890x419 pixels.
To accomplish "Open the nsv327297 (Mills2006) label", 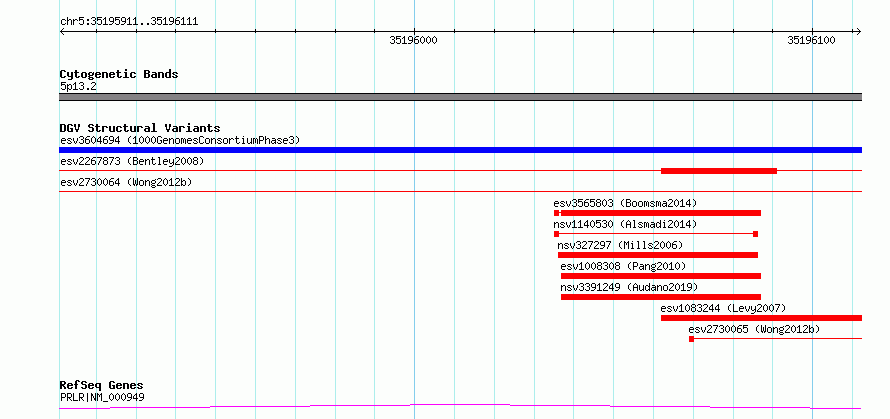I will 620,245.
